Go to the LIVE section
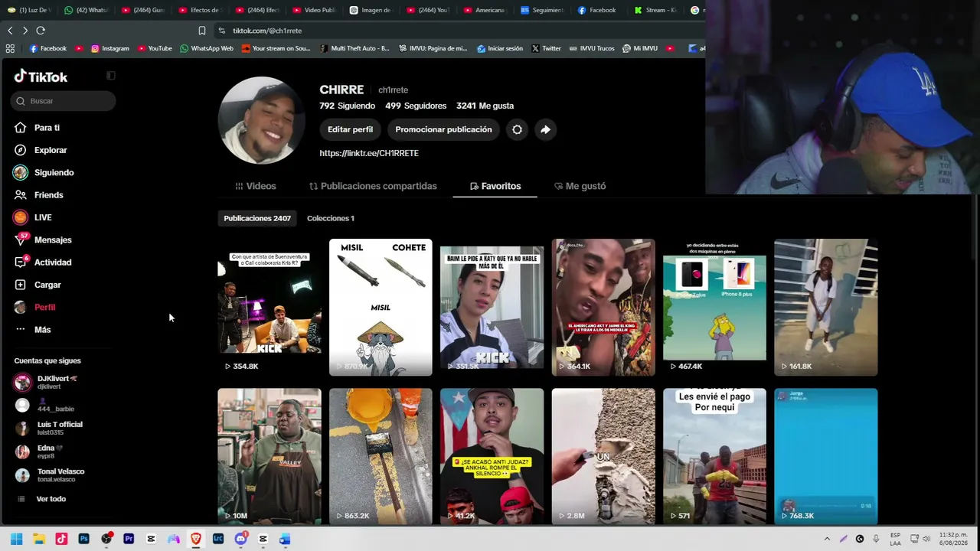Viewport: 980px width, 551px height. point(32,217)
